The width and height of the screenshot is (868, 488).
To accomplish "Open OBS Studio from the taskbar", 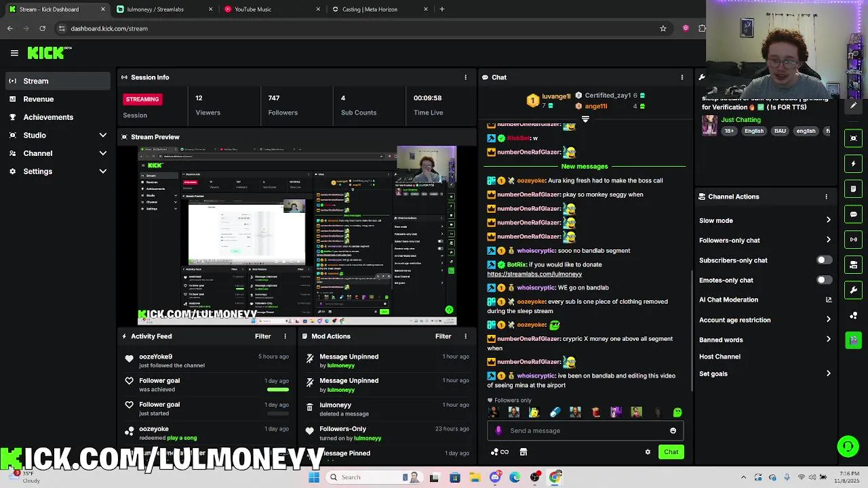I will [x=535, y=477].
